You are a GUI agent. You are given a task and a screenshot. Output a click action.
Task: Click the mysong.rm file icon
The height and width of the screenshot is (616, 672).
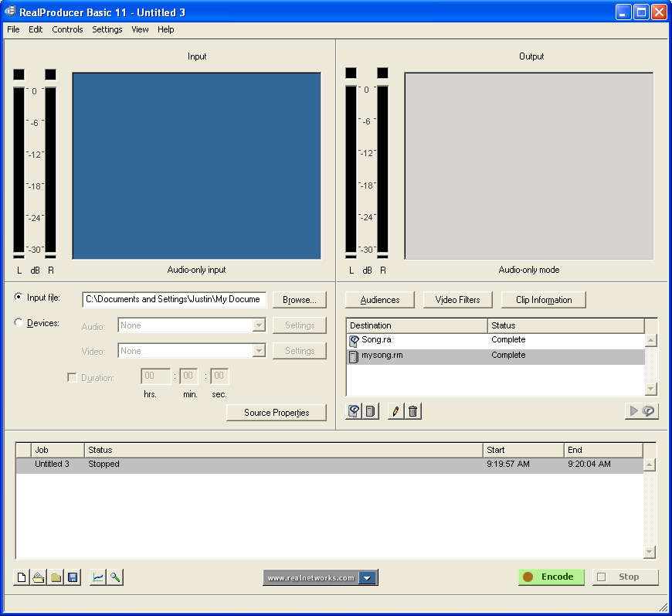[x=354, y=356]
